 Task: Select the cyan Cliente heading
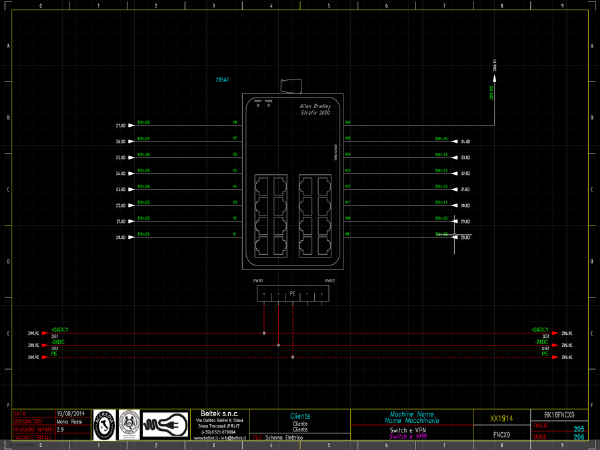[x=300, y=416]
